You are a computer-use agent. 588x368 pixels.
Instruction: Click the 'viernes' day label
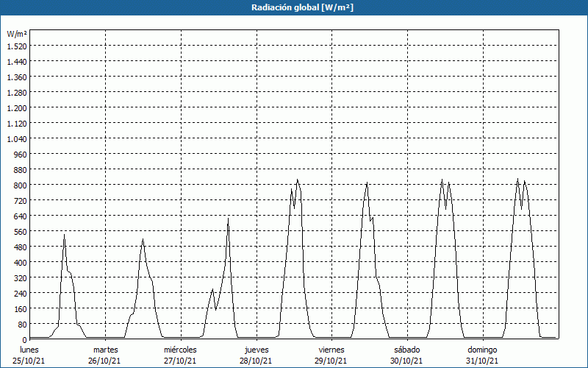pyautogui.click(x=331, y=350)
